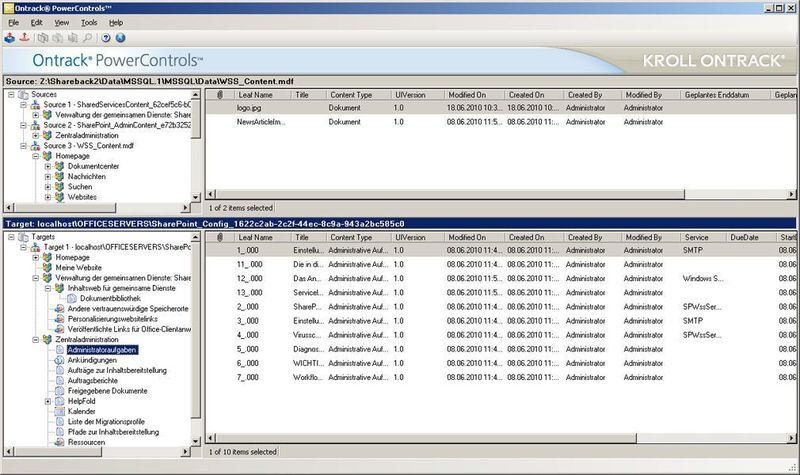800x475 pixels.
Task: Click the target list scroll-right arrow
Action: tap(791, 438)
